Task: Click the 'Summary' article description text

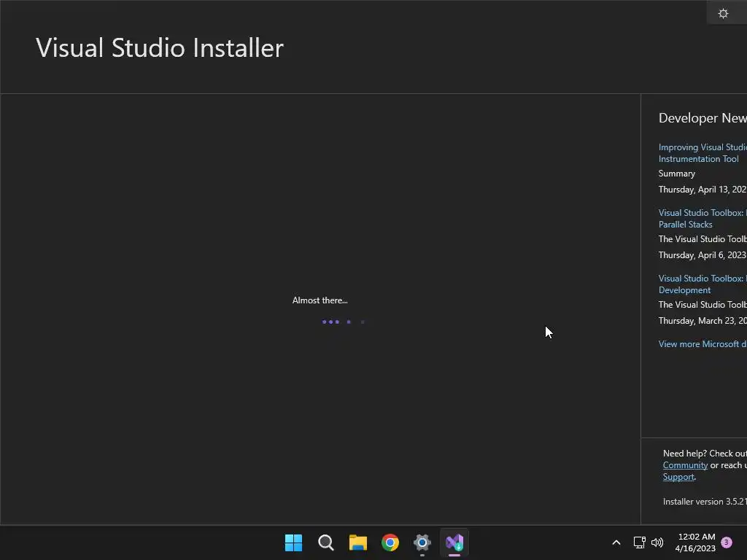Action: pos(676,174)
